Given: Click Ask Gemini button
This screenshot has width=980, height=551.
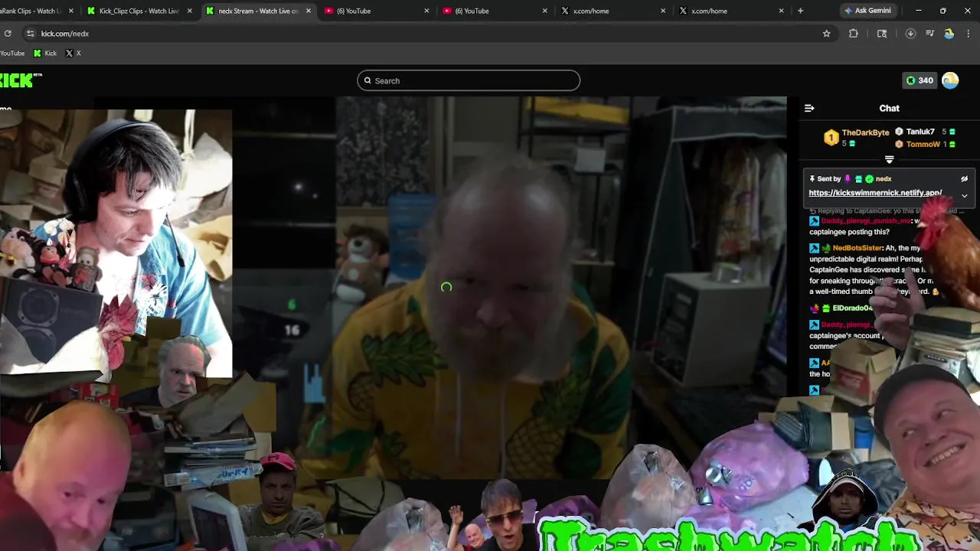Looking at the screenshot, I should (867, 11).
